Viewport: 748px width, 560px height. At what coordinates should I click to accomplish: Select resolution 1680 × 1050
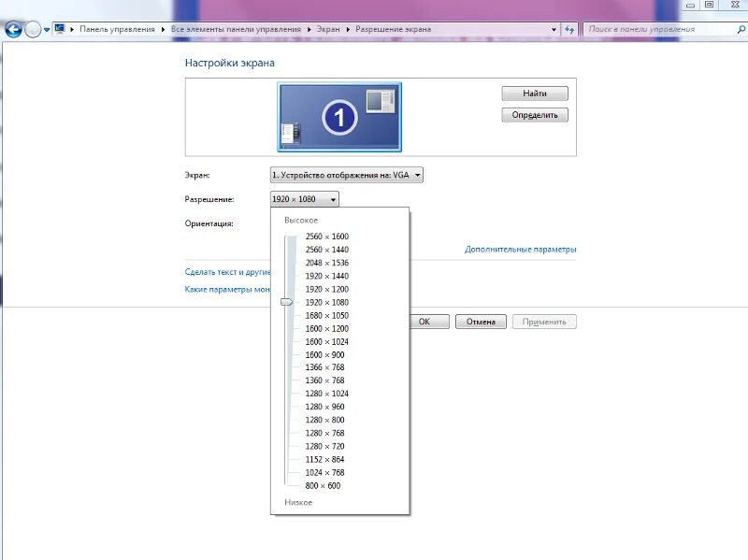click(x=326, y=315)
